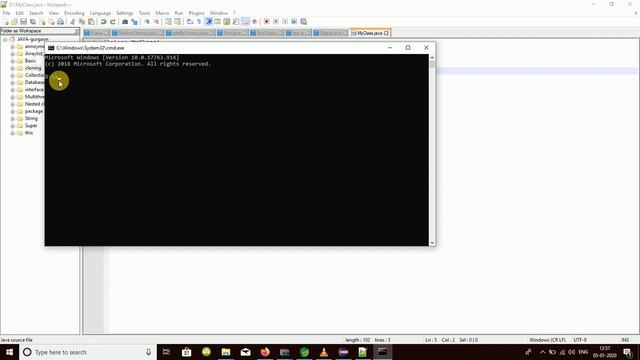Open Firefox from the taskbar

265,352
